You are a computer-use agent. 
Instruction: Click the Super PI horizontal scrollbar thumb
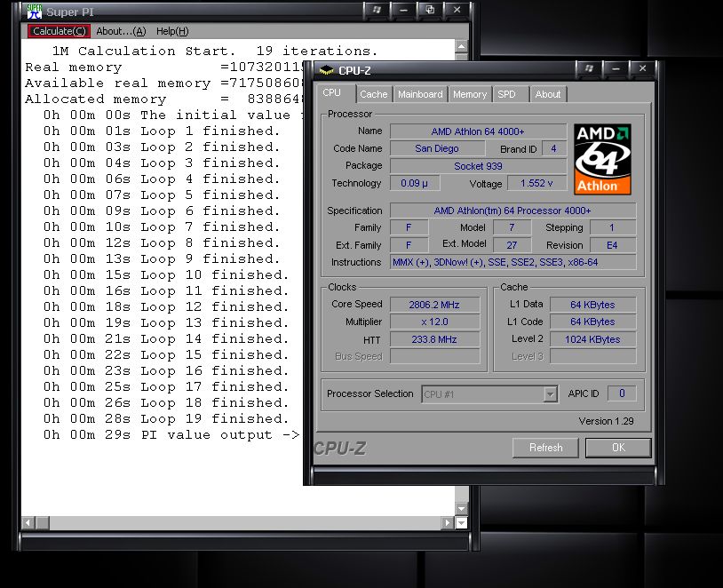point(43,522)
